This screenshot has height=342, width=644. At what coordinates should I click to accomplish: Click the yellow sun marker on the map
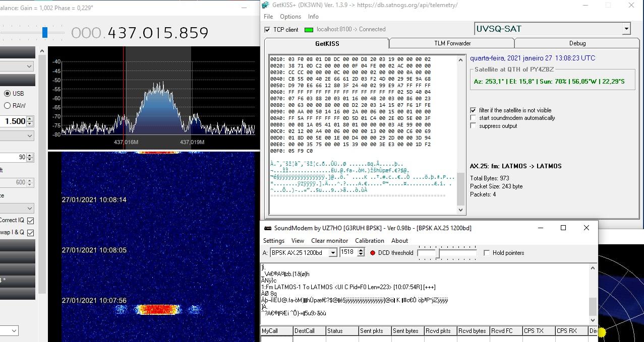tap(602, 332)
